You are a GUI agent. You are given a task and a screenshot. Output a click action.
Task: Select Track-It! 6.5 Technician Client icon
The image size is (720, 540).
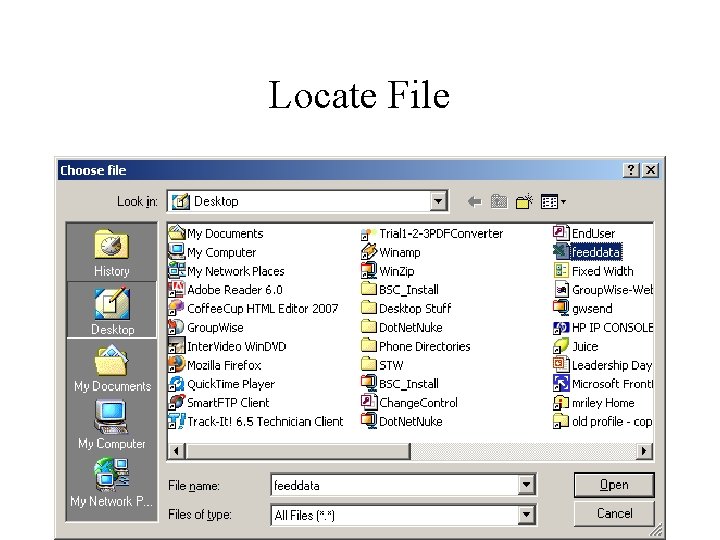(x=176, y=421)
